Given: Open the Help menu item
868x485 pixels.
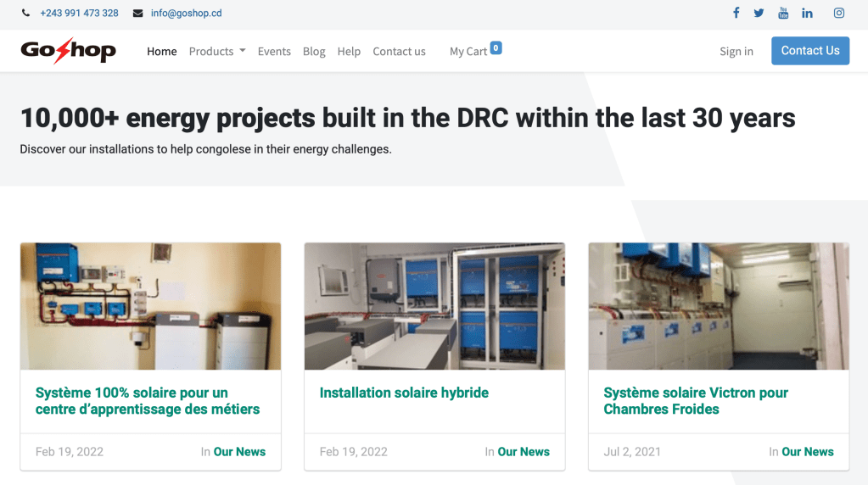Looking at the screenshot, I should (x=349, y=51).
